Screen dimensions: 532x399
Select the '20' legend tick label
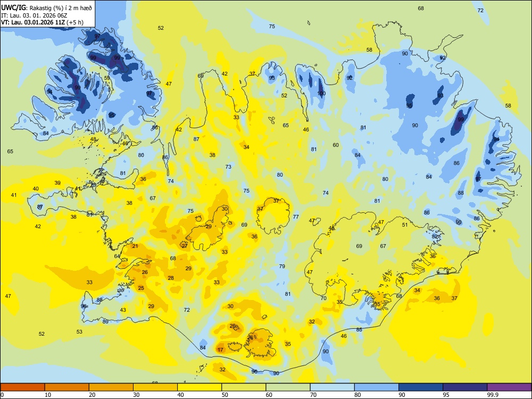92,395
